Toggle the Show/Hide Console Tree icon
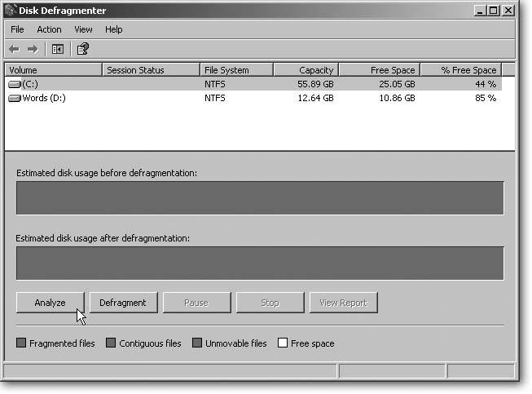The width and height of the screenshot is (532, 394). tap(58, 49)
